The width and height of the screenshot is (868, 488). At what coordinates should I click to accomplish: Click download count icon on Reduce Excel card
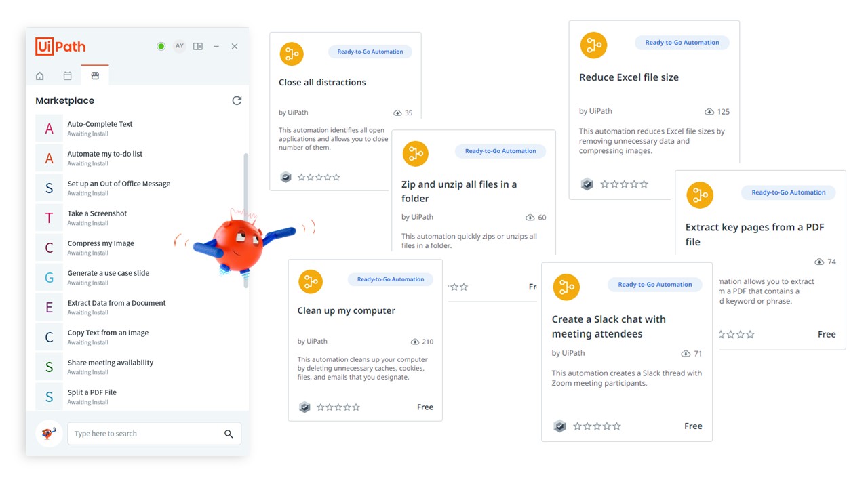pyautogui.click(x=709, y=112)
